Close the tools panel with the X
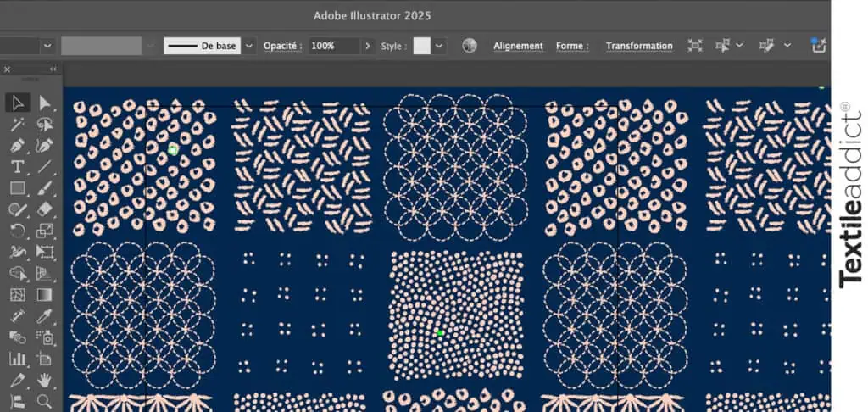Screen dimensions: 868x412 (x=7, y=70)
